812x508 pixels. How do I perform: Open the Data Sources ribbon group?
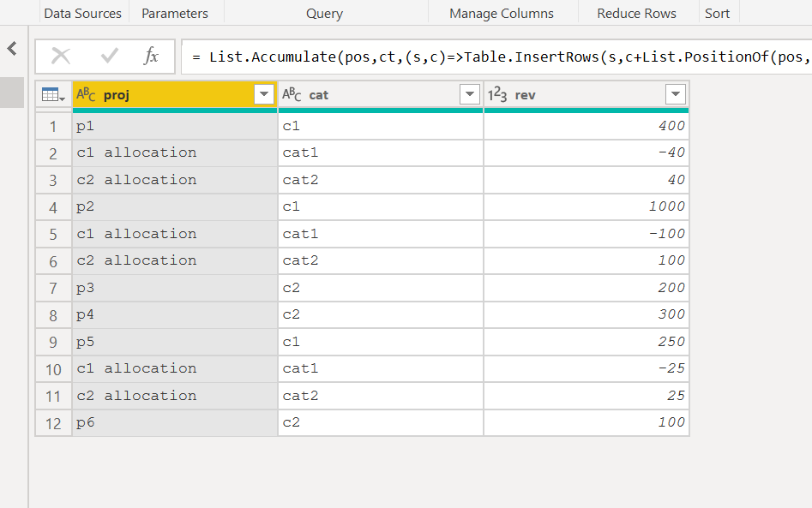83,14
